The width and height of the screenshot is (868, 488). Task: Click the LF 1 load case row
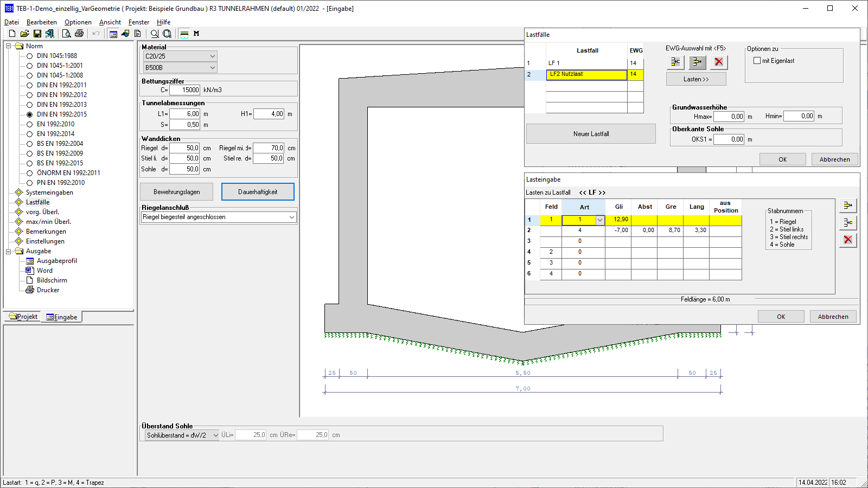[x=586, y=63]
